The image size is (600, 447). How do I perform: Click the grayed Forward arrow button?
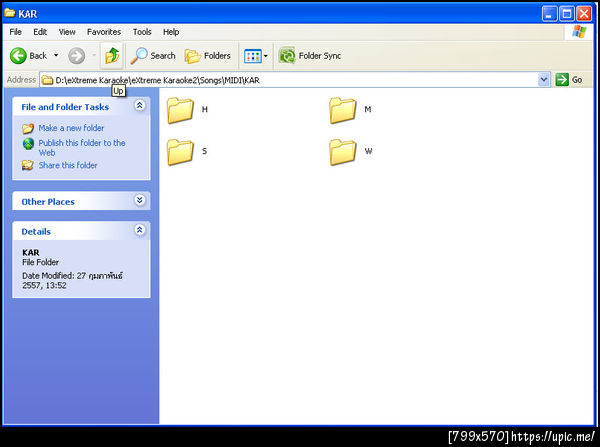[77, 56]
